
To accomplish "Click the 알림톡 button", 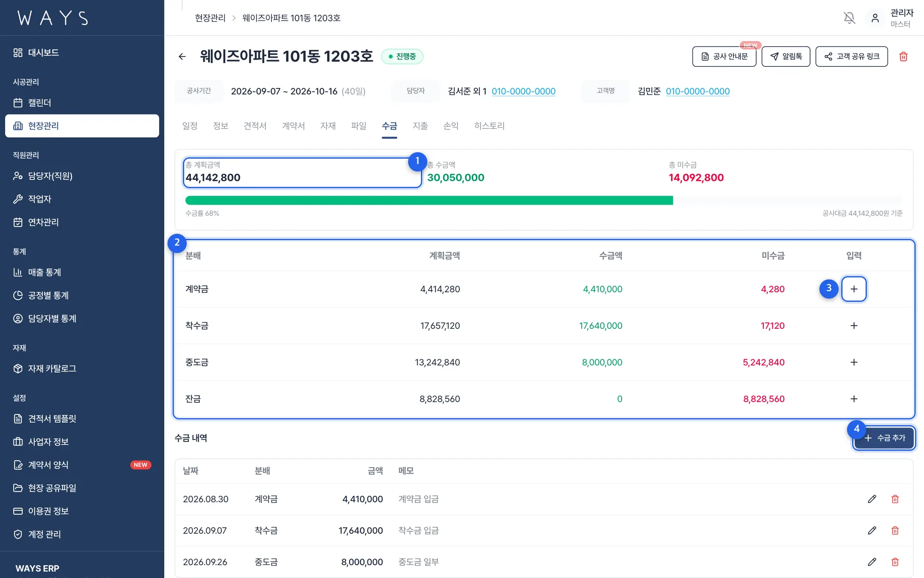I will pyautogui.click(x=786, y=57).
